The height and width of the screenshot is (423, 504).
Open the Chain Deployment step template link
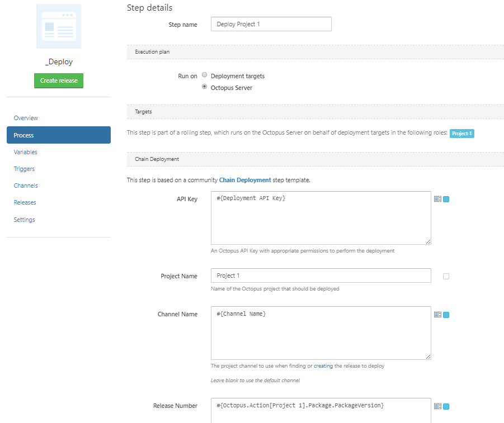(x=246, y=180)
